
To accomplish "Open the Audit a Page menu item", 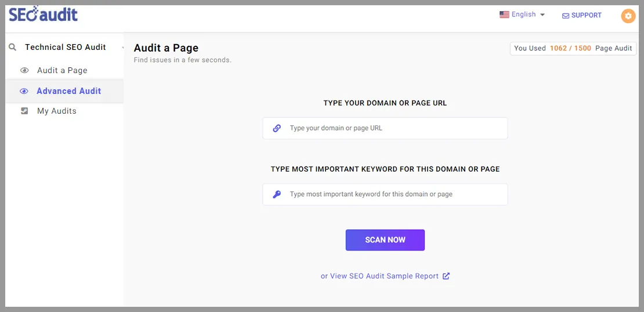I will (x=62, y=70).
